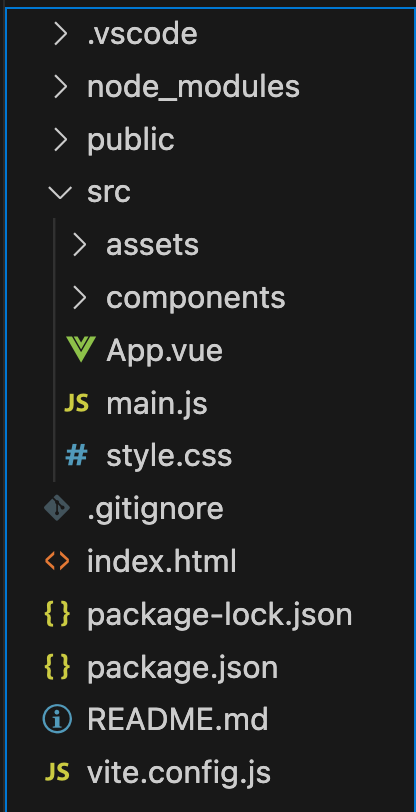Viewport: 416px width, 812px height.
Task: Click the braces icon beside package-lock.json
Action: [57, 614]
